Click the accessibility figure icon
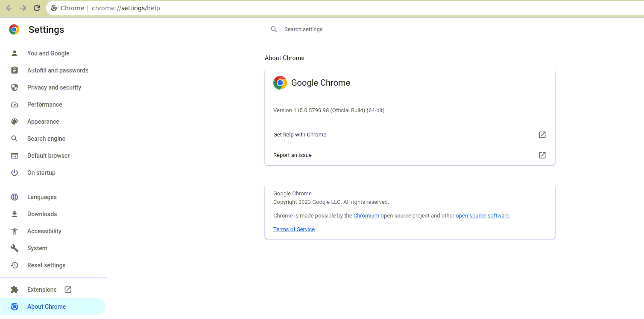 15,231
